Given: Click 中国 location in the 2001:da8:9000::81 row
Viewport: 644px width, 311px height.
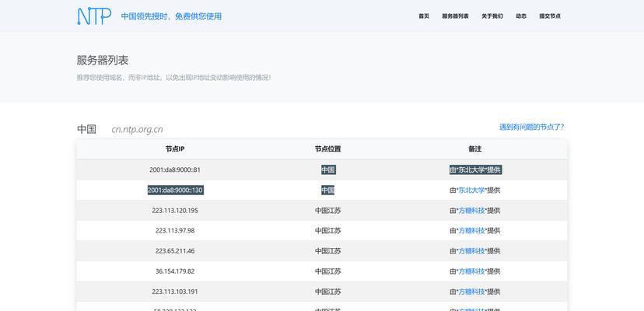Looking at the screenshot, I should pos(328,169).
